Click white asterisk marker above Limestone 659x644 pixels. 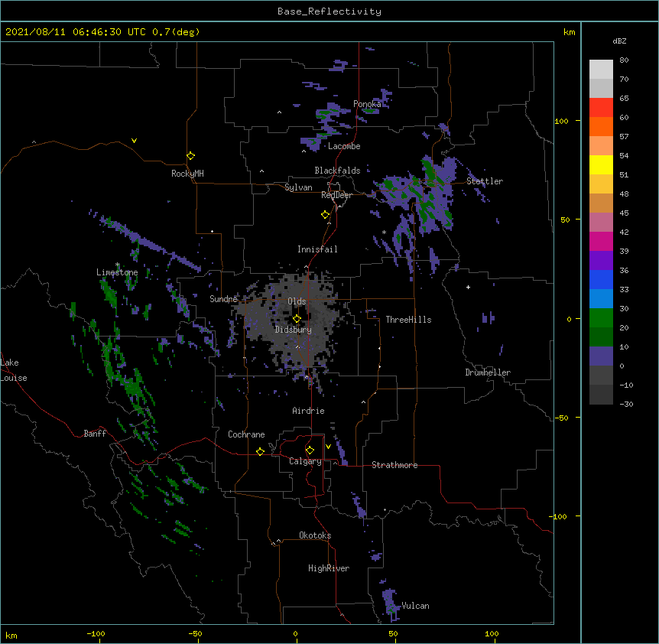[118, 265]
